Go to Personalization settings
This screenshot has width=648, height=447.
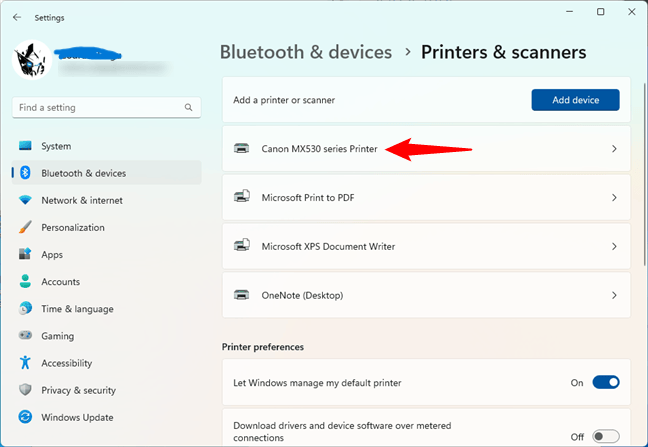[107, 227]
